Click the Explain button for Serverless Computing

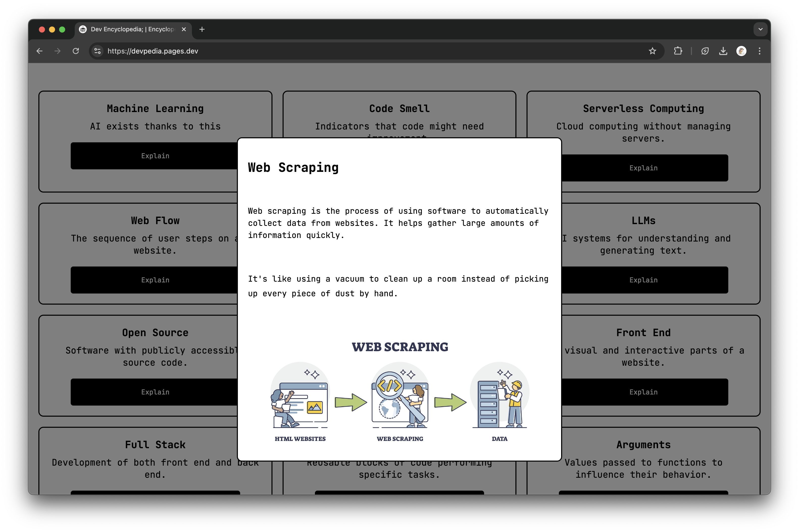[x=643, y=167]
